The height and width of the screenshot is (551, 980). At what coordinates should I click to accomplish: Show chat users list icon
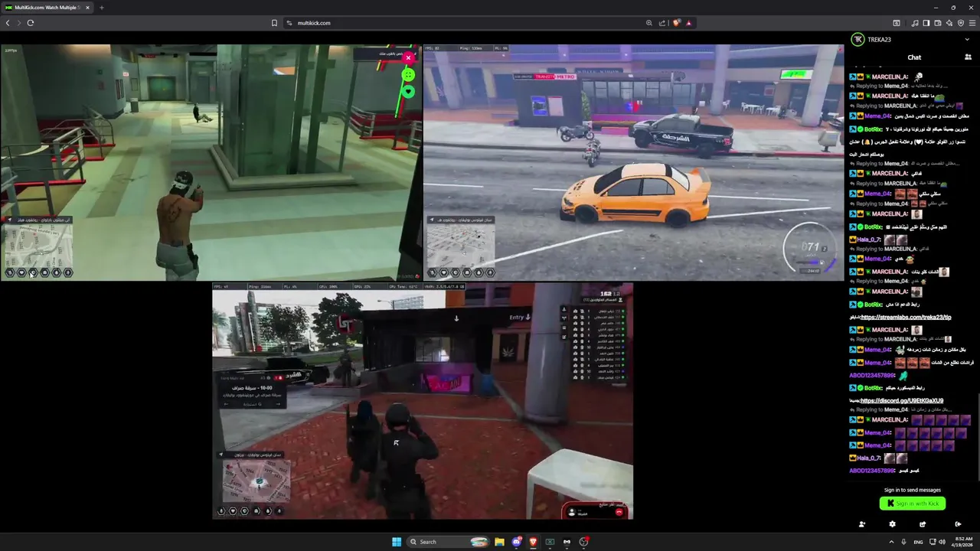[968, 57]
